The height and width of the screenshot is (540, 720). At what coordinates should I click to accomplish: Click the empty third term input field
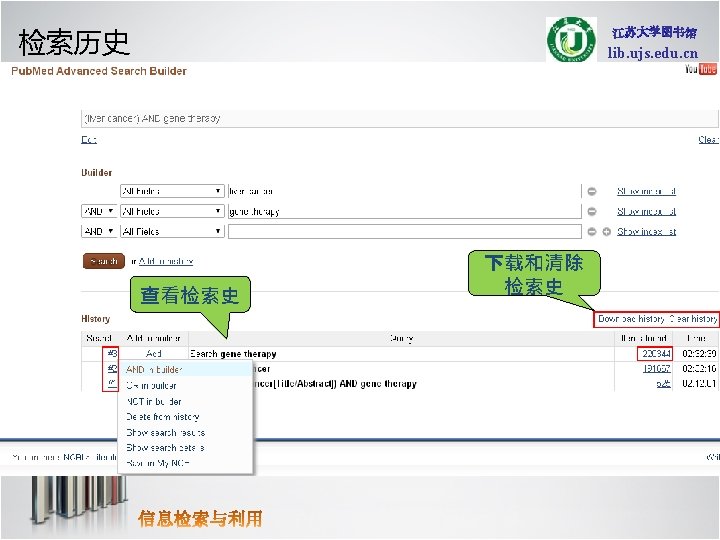point(405,231)
